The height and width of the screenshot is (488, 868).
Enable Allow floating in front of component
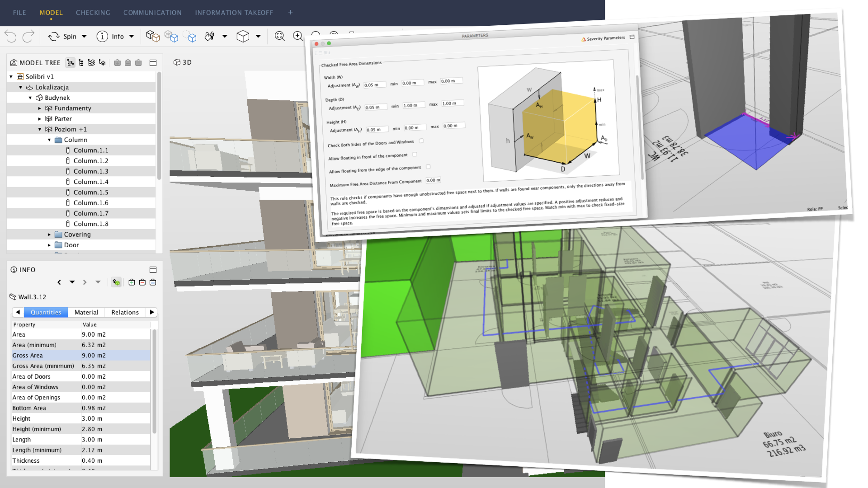pos(415,155)
